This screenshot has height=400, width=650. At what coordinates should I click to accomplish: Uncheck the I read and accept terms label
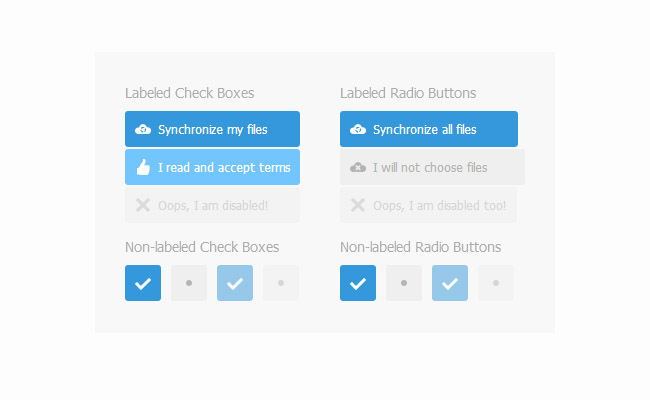224,167
